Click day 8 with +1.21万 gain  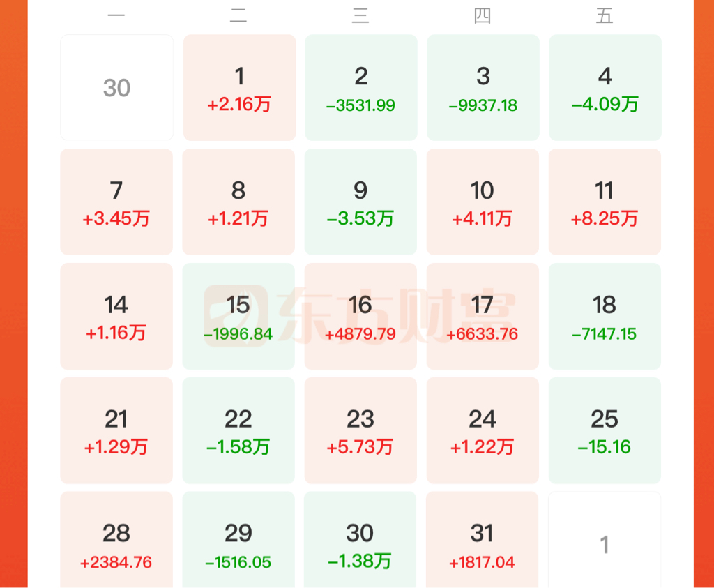238,202
